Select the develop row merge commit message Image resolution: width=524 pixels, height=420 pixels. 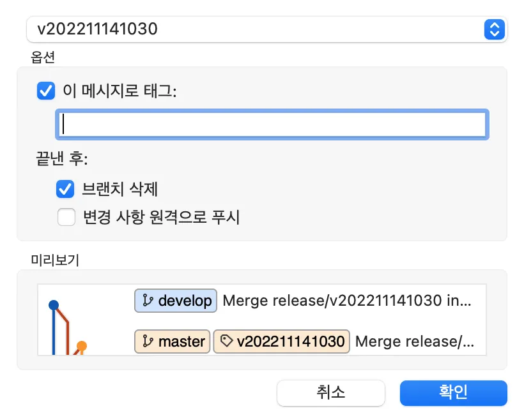click(x=347, y=301)
